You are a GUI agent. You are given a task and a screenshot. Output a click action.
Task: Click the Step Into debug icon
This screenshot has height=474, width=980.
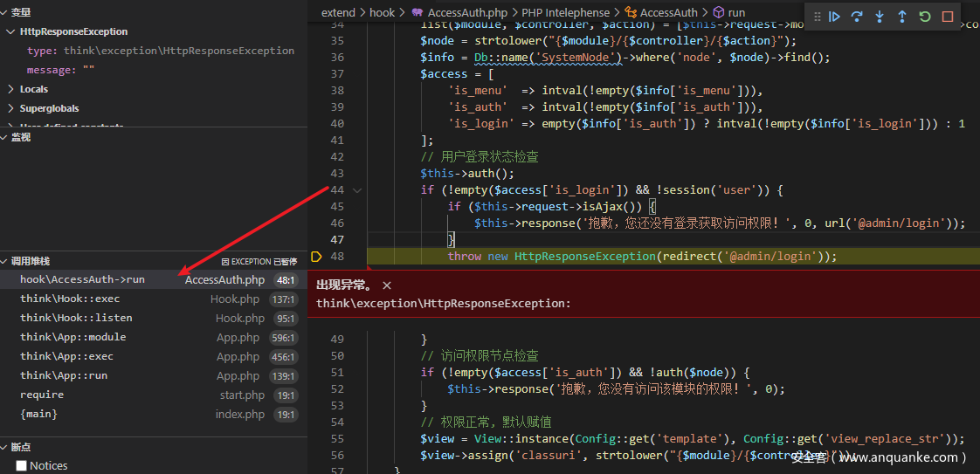[x=880, y=17]
